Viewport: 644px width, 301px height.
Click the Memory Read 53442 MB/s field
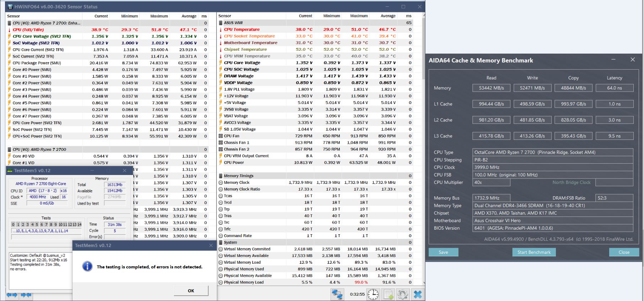[x=491, y=88]
